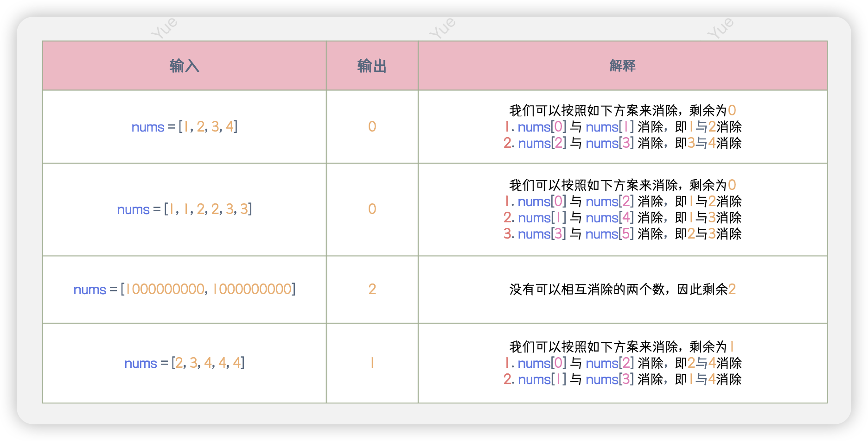Viewport: 868px width, 441px height.
Task: Select the input nums = [1, 1, 2, 2, 3, 3]
Action: coord(184,209)
